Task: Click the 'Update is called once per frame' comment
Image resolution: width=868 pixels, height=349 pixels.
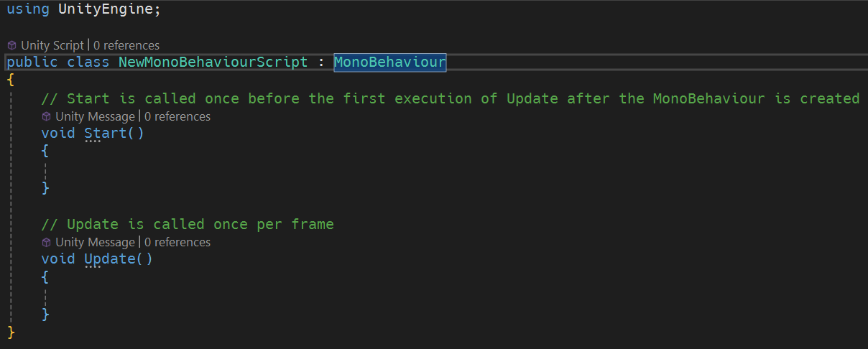Action: click(188, 224)
